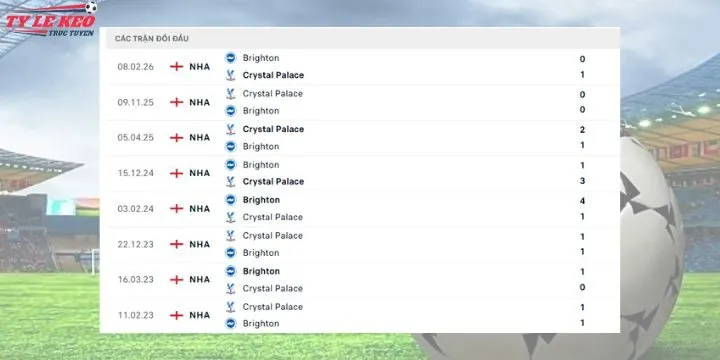The width and height of the screenshot is (720, 360).
Task: Select the date 22.12.23
Action: [135, 244]
